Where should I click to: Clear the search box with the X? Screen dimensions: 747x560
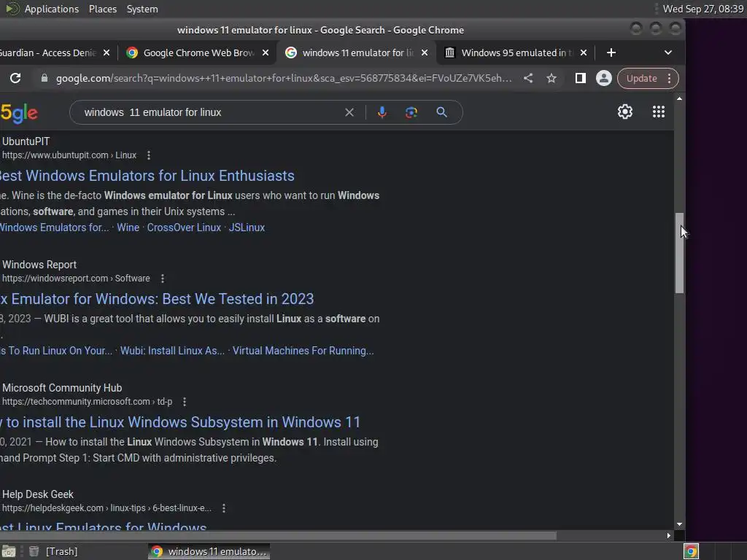click(x=349, y=112)
